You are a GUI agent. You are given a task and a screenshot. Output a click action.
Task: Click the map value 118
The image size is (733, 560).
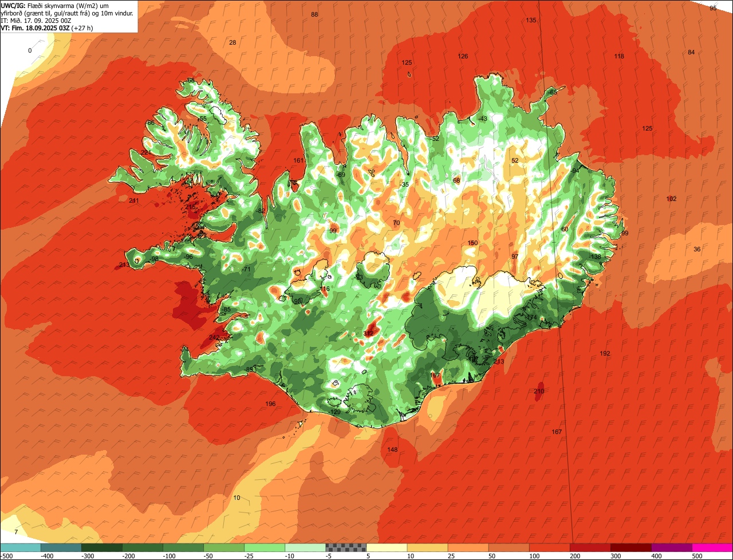coord(619,56)
